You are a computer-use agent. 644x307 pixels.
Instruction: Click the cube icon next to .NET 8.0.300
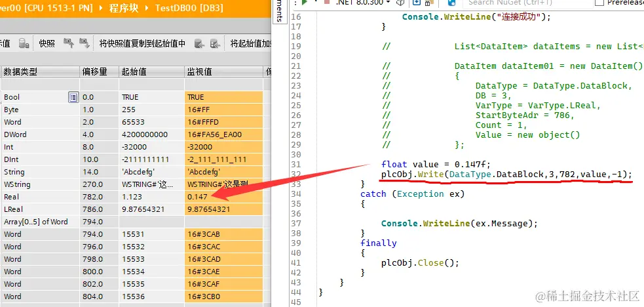coord(401,3)
